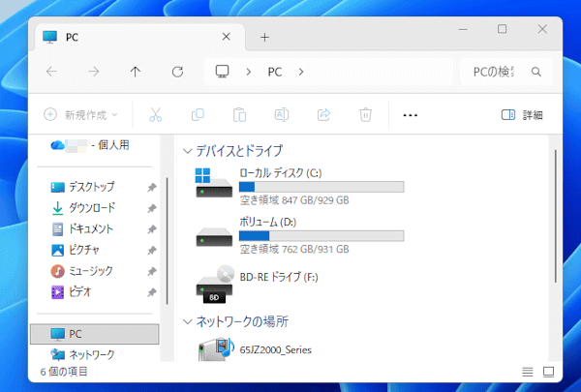Open ビデオ in the sidebar
The height and width of the screenshot is (392, 581).
click(x=79, y=292)
